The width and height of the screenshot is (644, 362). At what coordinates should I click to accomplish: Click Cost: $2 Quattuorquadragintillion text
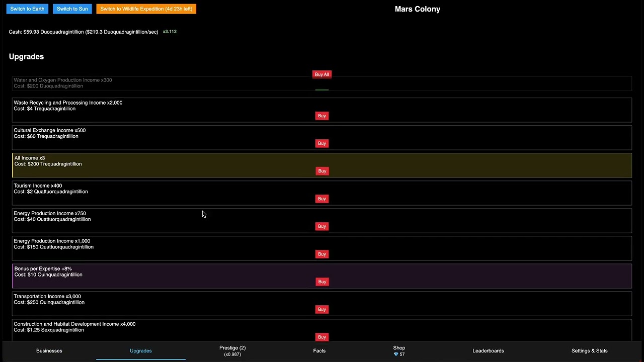(x=51, y=192)
